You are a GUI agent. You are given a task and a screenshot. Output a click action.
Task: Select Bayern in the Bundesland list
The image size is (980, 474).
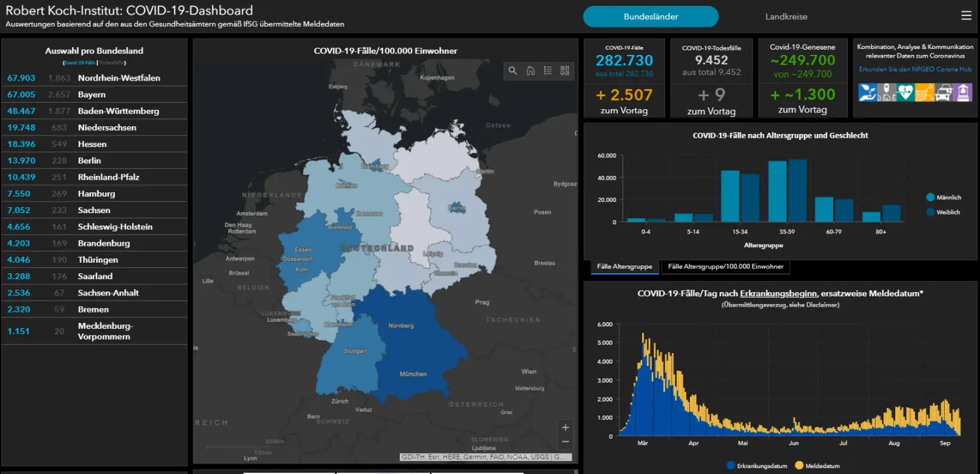91,95
